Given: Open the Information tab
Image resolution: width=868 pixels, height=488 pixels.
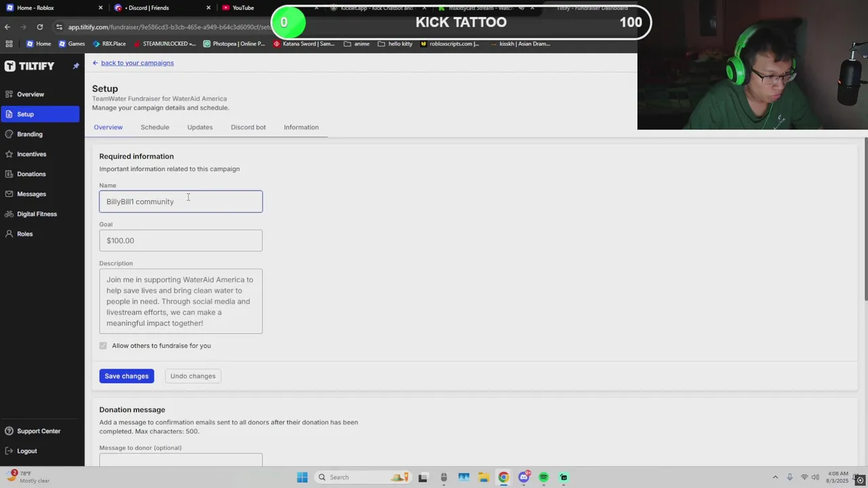Looking at the screenshot, I should pyautogui.click(x=301, y=127).
